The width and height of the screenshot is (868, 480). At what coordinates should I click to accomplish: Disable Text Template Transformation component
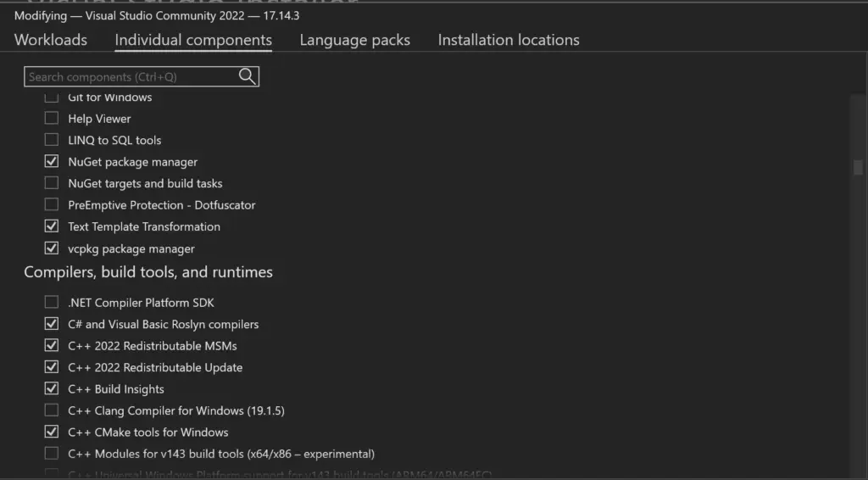(x=52, y=226)
